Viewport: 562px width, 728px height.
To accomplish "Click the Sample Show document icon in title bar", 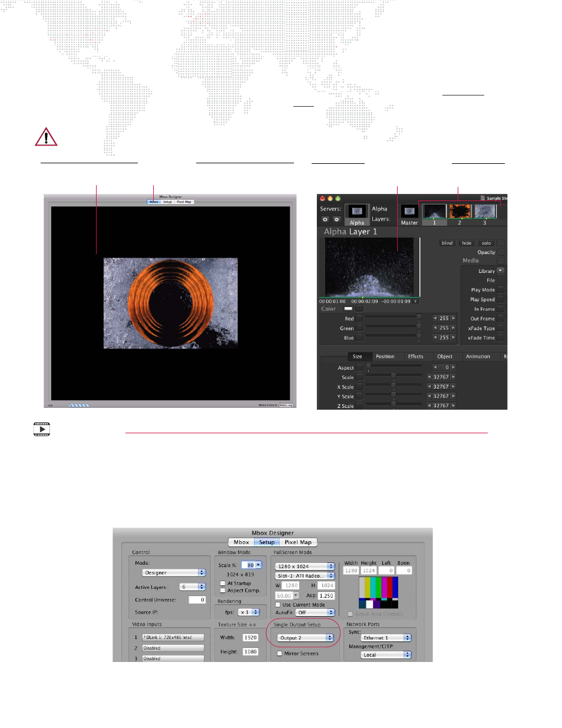I will (x=482, y=199).
